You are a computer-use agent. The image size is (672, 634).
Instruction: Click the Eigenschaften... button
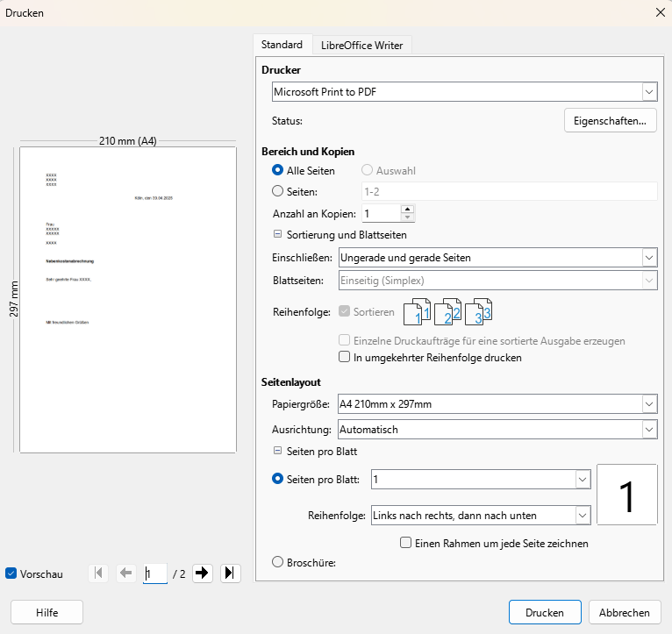click(611, 120)
